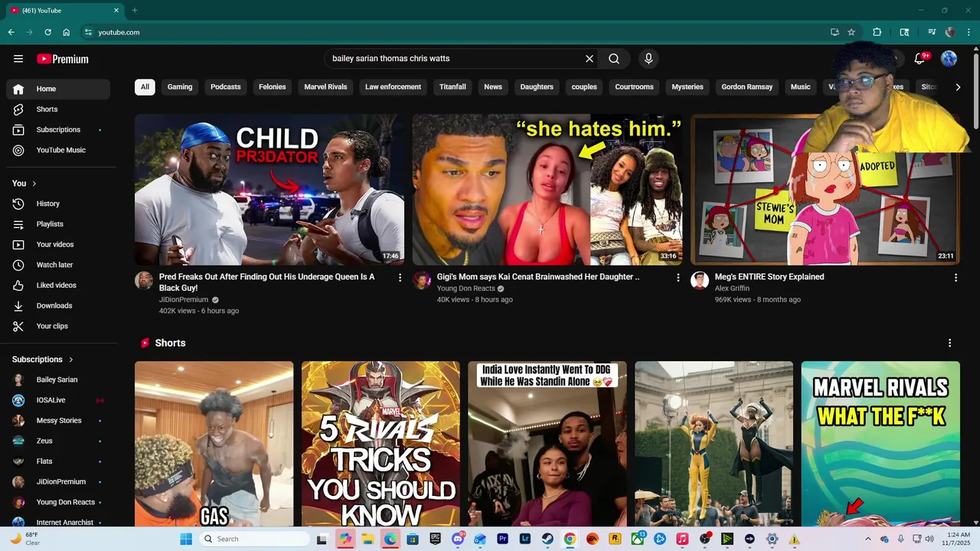The image size is (980, 551).
Task: Open the she hates him video thumbnail
Action: 547,190
